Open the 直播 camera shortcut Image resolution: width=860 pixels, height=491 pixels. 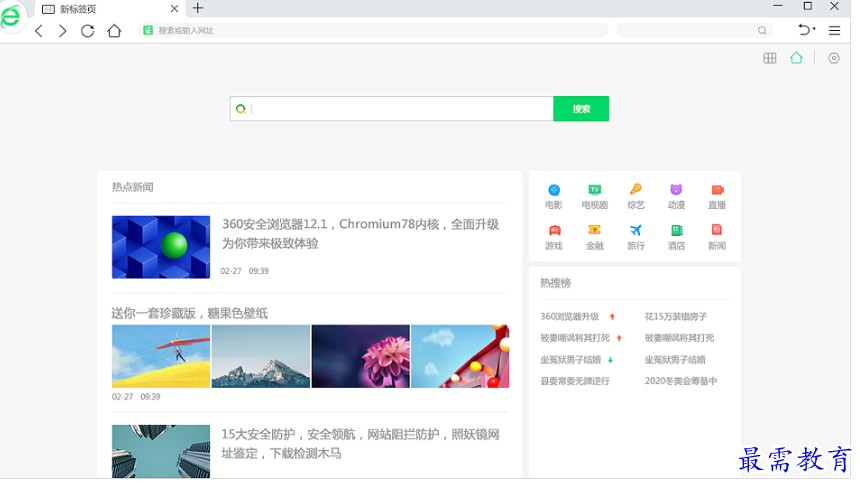tap(717, 197)
